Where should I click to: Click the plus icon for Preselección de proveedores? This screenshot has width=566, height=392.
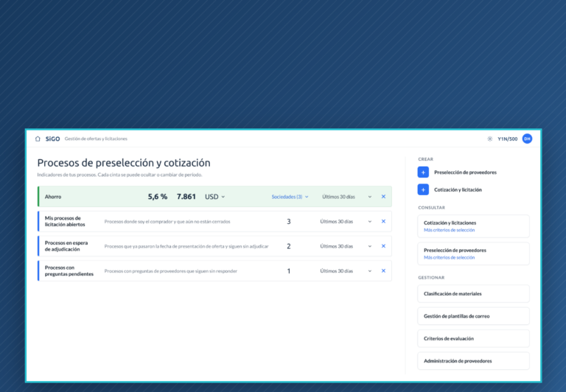click(423, 172)
